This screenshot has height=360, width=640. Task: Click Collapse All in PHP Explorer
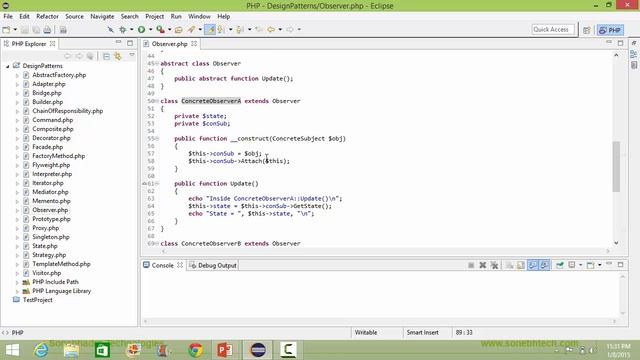coord(106,56)
